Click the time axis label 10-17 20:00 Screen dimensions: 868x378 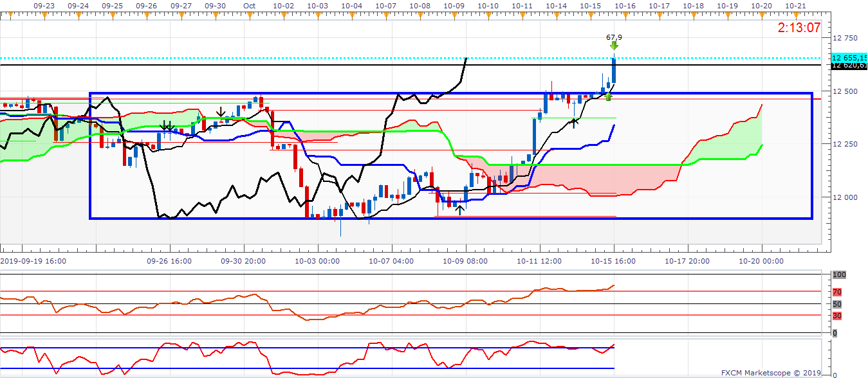[x=687, y=261]
